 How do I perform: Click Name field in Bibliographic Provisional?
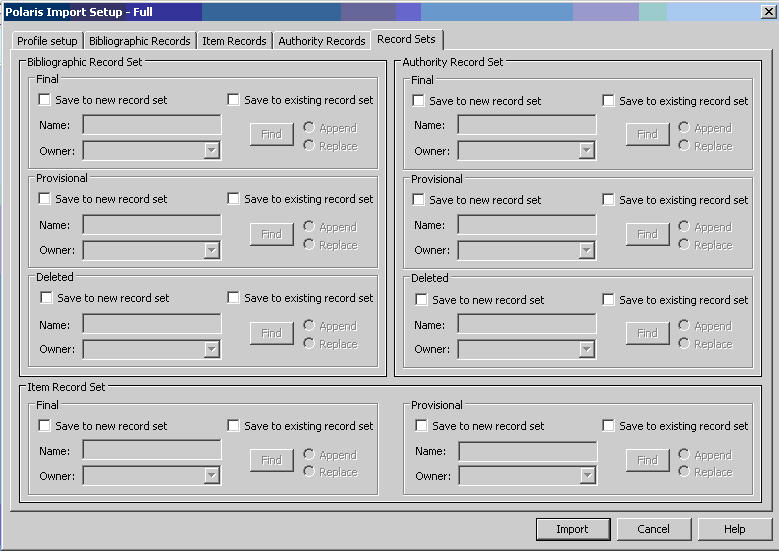pos(152,225)
